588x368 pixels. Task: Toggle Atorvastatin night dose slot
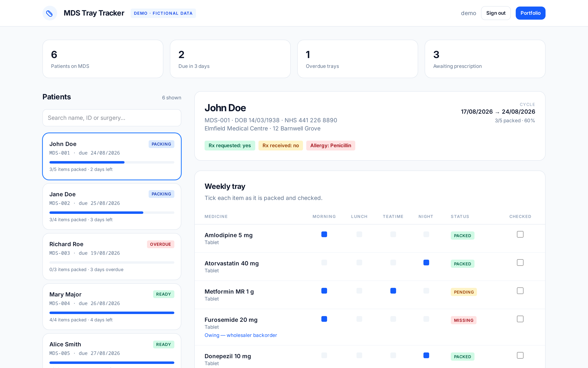(x=426, y=263)
